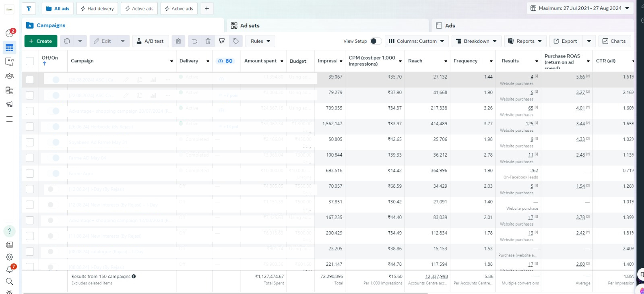Click the A/B test flask button

click(150, 41)
